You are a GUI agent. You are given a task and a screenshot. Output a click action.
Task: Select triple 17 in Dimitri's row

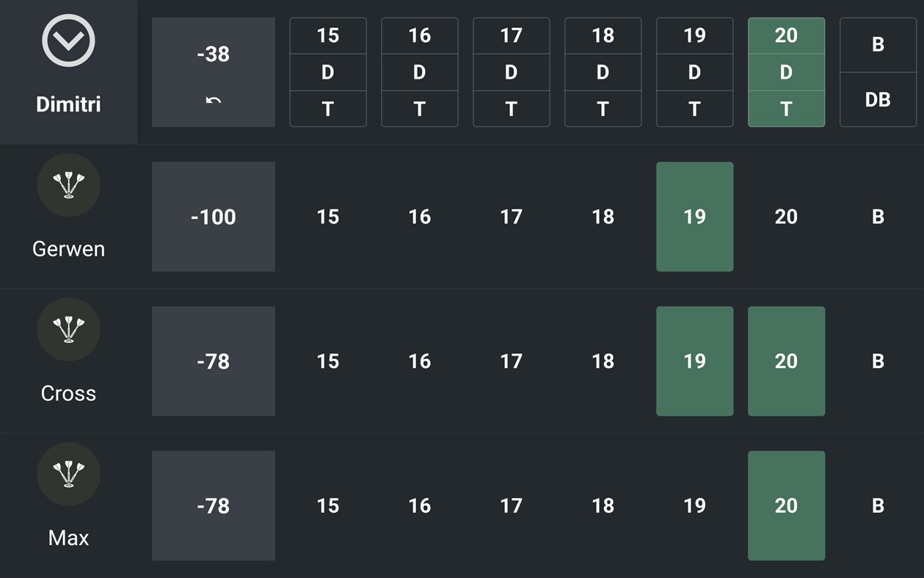coord(511,109)
